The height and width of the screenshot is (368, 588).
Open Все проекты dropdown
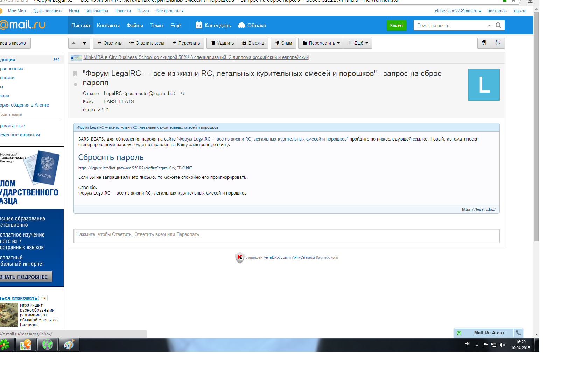coord(170,11)
